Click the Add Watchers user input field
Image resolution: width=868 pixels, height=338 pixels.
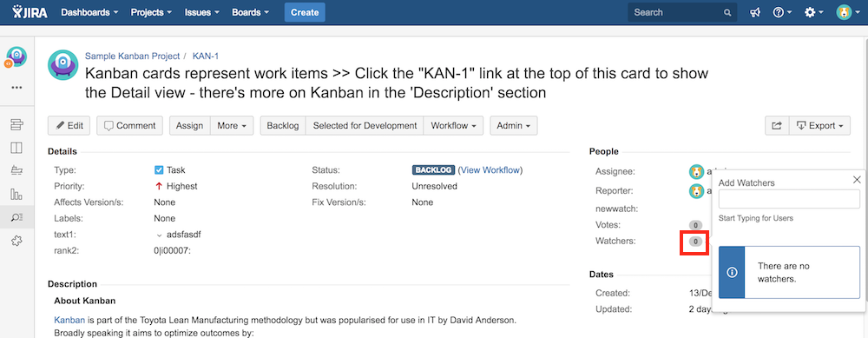789,199
